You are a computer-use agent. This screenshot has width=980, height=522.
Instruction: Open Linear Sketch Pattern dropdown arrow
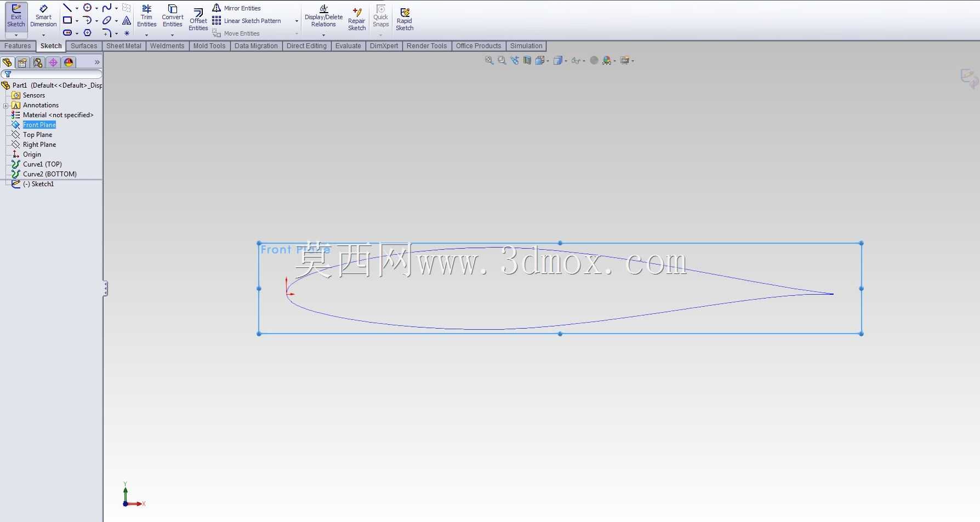pyautogui.click(x=297, y=21)
